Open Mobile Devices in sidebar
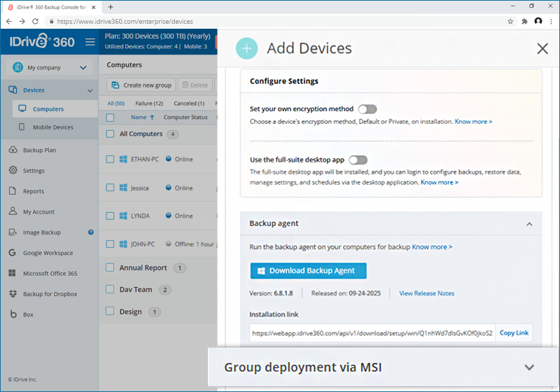 click(x=53, y=127)
